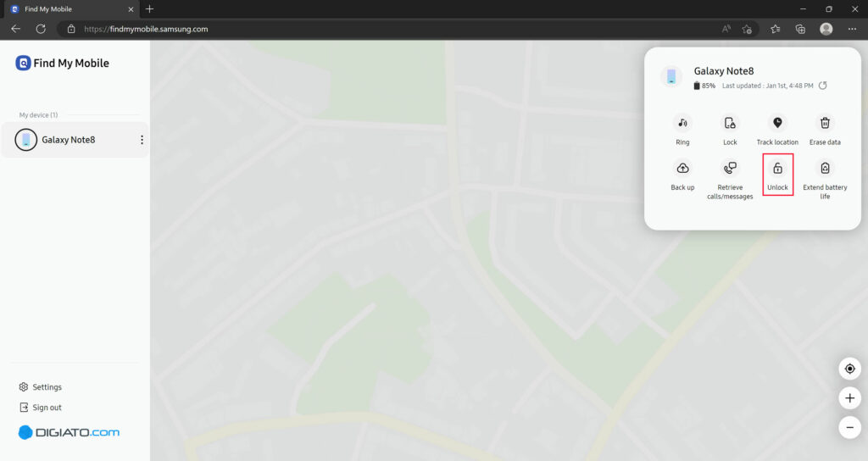The height and width of the screenshot is (461, 868).
Task: Ring the Galaxy Note8 device
Action: click(682, 123)
